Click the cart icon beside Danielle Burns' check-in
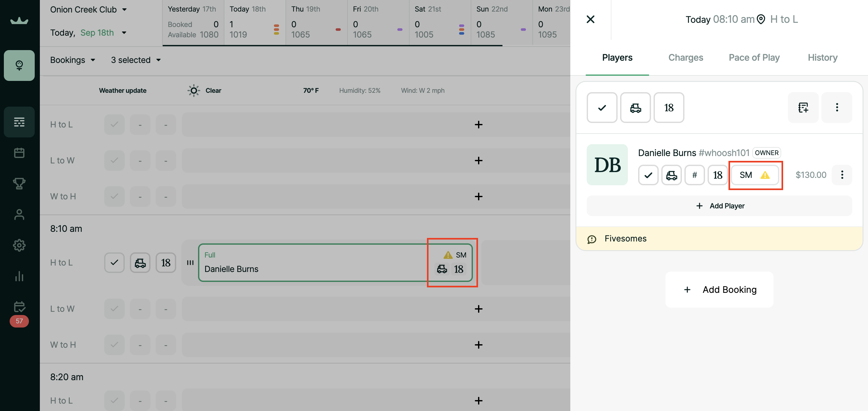Screen dimensions: 868x411 click(671, 175)
